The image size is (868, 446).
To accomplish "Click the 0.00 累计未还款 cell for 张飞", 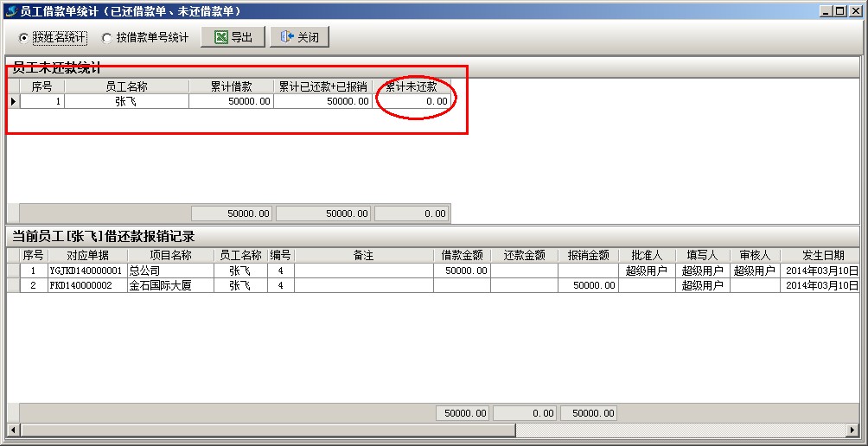I will (412, 102).
